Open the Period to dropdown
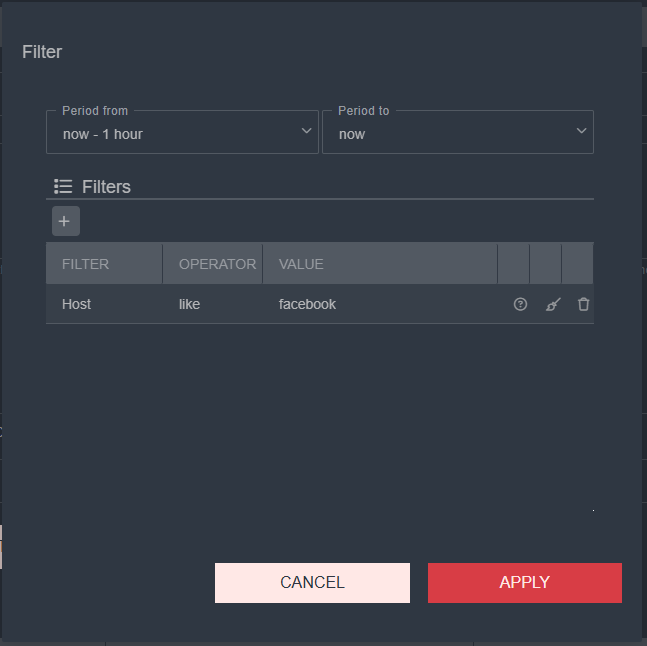Image resolution: width=647 pixels, height=646 pixels. tap(457, 133)
